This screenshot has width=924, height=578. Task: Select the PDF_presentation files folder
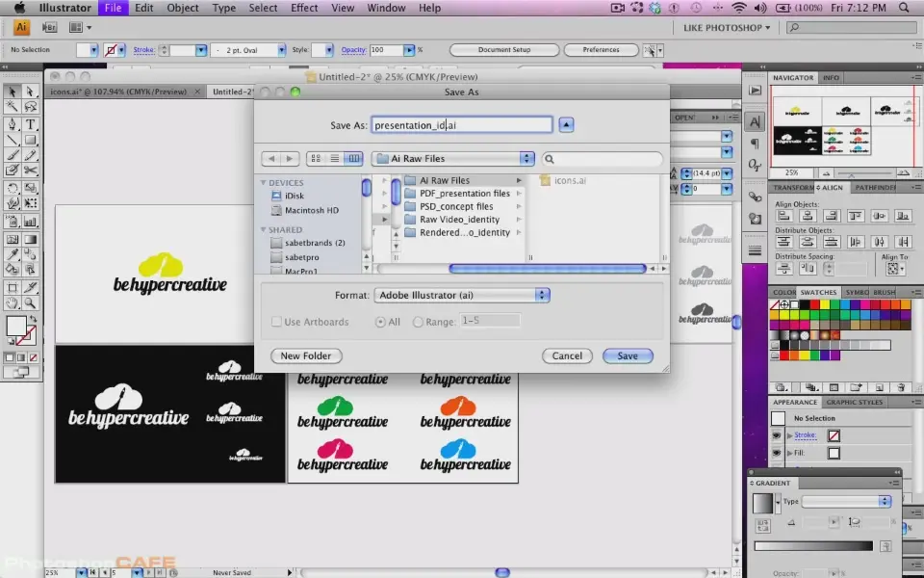tap(463, 194)
